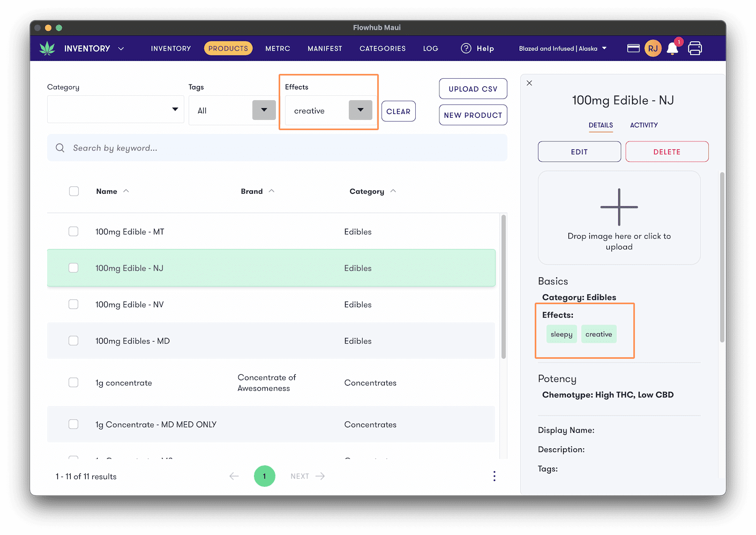This screenshot has width=756, height=535.
Task: Click the search magnifier icon
Action: tap(60, 148)
